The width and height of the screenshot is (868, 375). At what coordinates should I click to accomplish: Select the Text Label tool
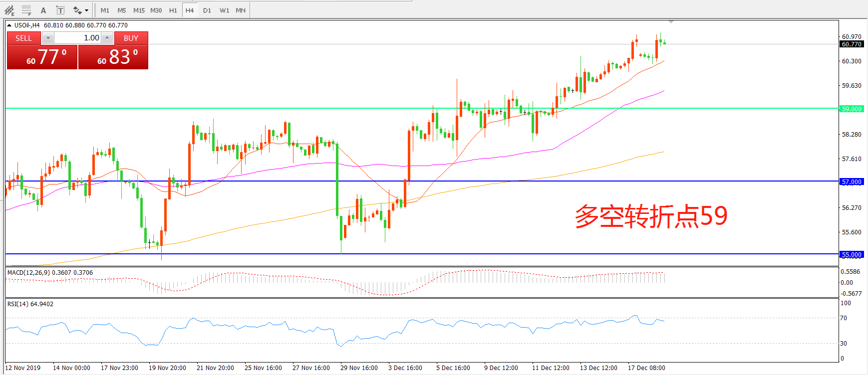[60, 10]
